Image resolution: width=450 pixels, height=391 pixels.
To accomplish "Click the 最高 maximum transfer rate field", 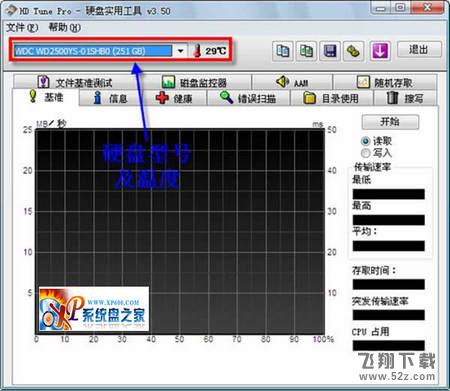I will [389, 220].
